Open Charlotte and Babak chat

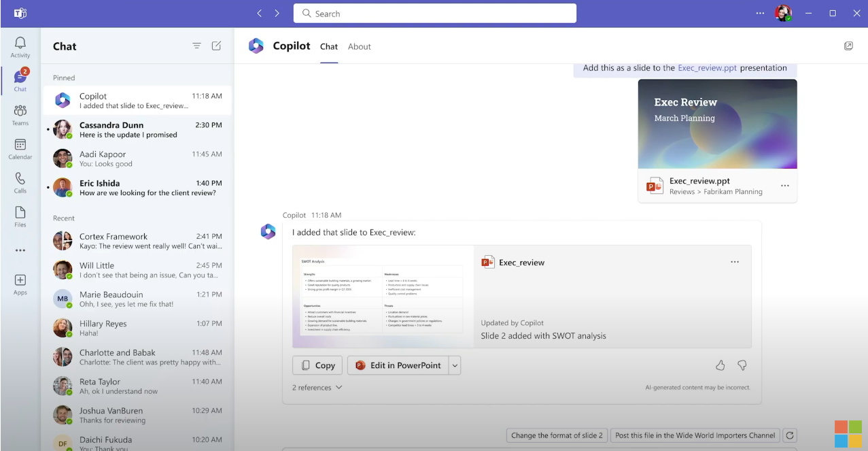[137, 357]
